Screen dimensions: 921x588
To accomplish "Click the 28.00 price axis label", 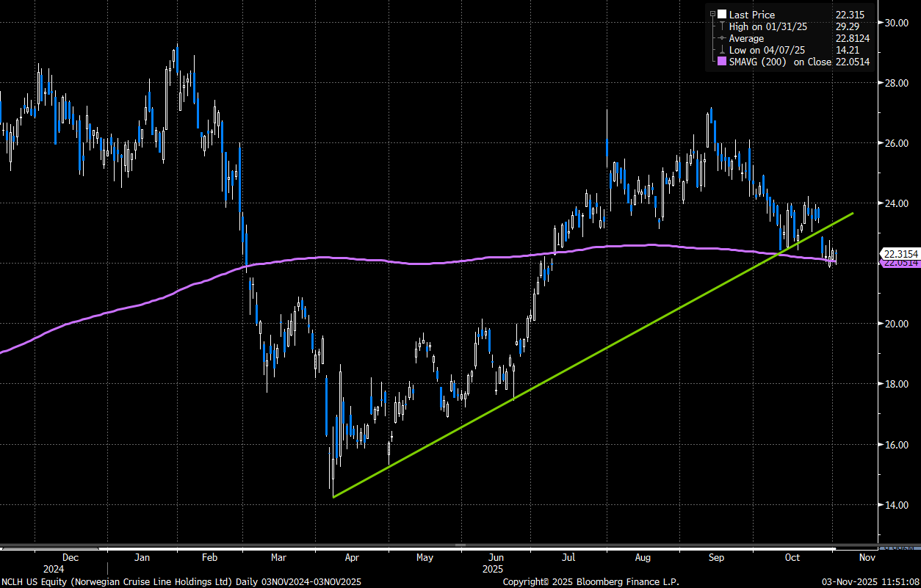I will pyautogui.click(x=897, y=83).
